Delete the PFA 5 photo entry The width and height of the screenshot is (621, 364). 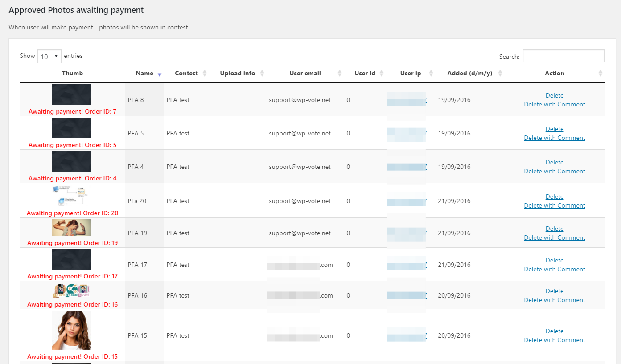(555, 129)
